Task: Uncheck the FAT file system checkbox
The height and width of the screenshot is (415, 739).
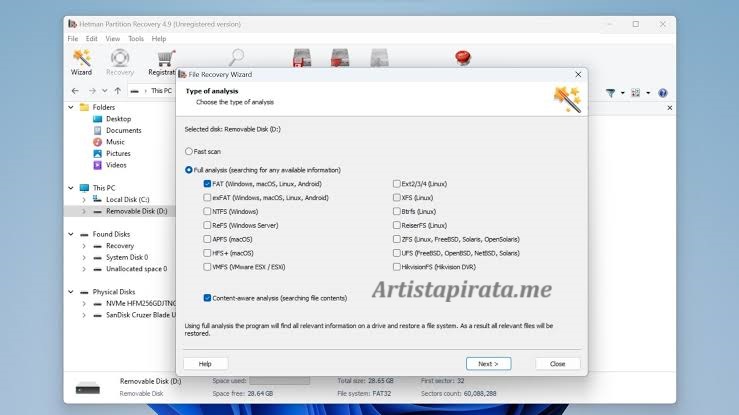Action: point(207,184)
